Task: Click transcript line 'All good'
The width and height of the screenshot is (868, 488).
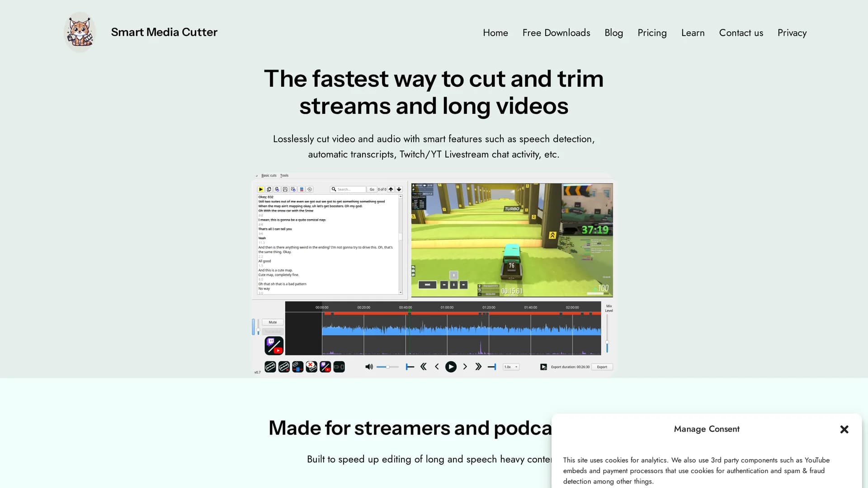Action: pos(264,261)
